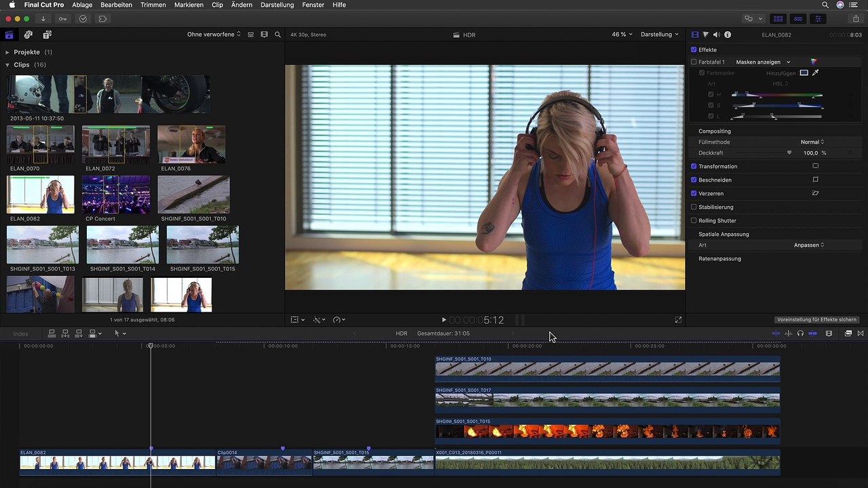The height and width of the screenshot is (488, 868).
Task: Click the Index button in timeline
Action: (20, 333)
